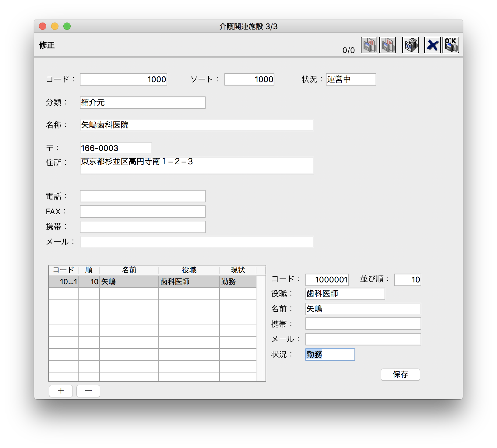
Task: Click the 並び順 field showing 10
Action: (x=407, y=280)
